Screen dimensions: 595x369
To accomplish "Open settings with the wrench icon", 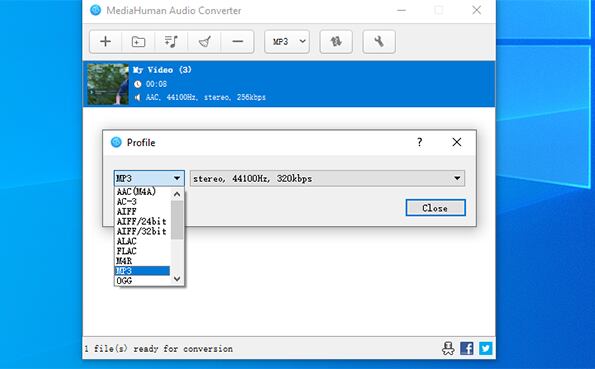I will (x=379, y=41).
